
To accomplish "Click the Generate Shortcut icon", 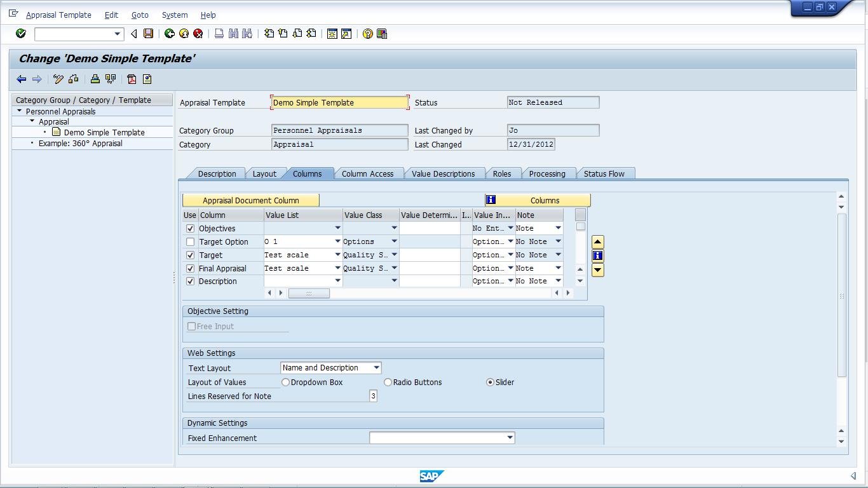I will 346,34.
